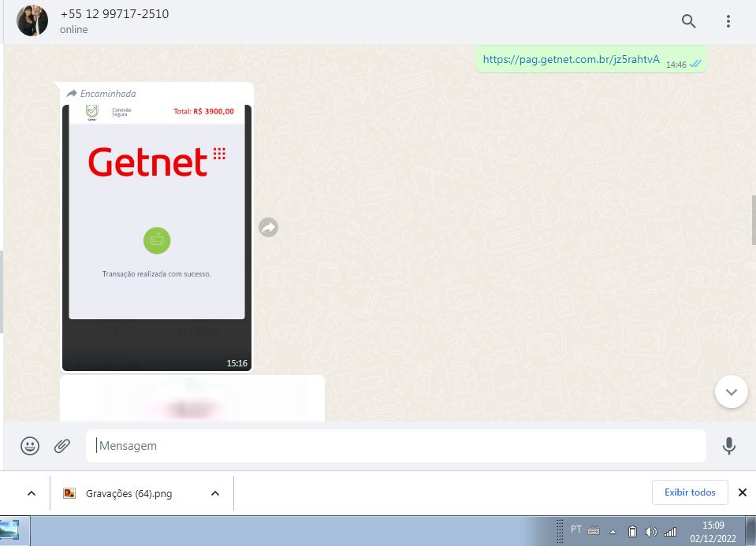Open the volume control in the system tray
Image resolution: width=756 pixels, height=546 pixels.
[651, 532]
